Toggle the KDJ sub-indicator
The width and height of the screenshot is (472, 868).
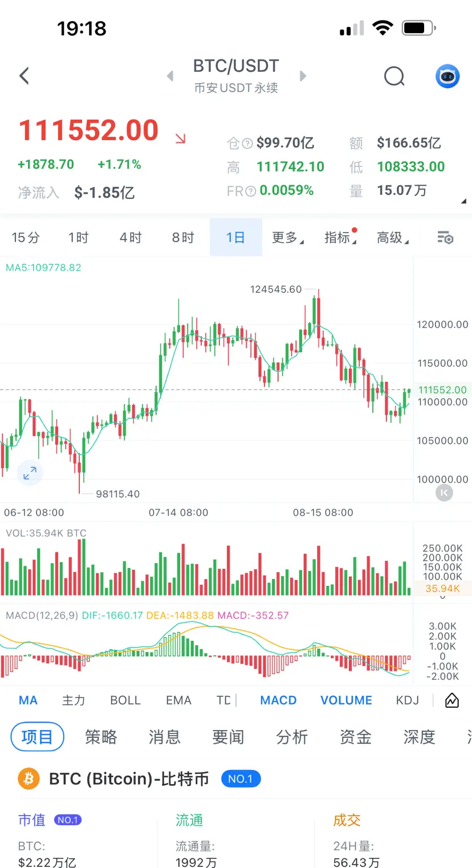408,700
